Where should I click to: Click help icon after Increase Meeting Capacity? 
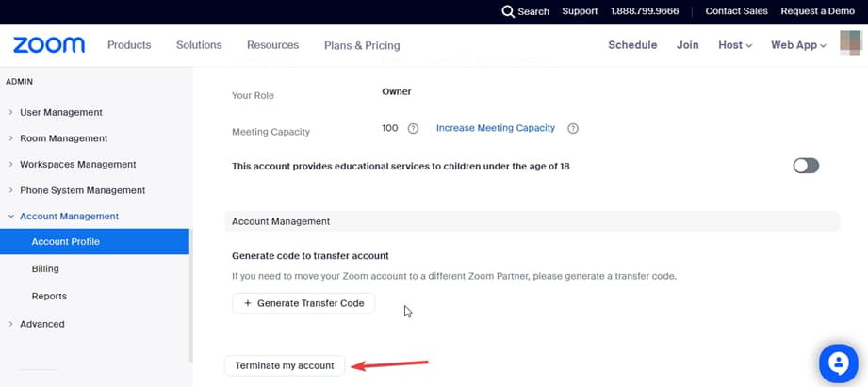tap(573, 129)
